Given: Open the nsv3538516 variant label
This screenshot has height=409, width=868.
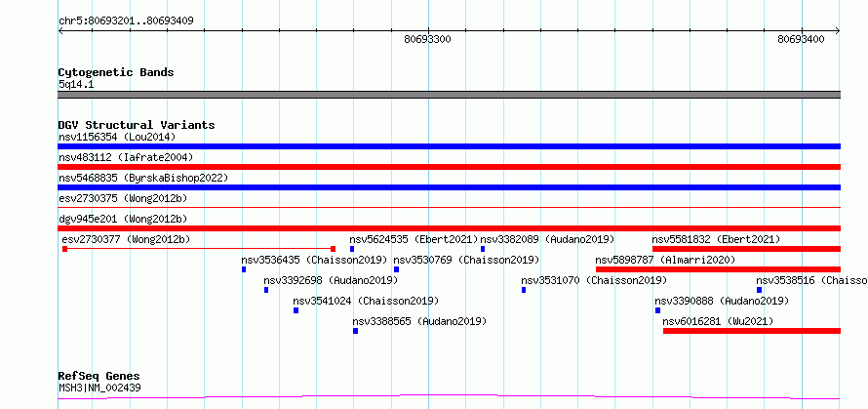Looking at the screenshot, I should click(x=811, y=280).
